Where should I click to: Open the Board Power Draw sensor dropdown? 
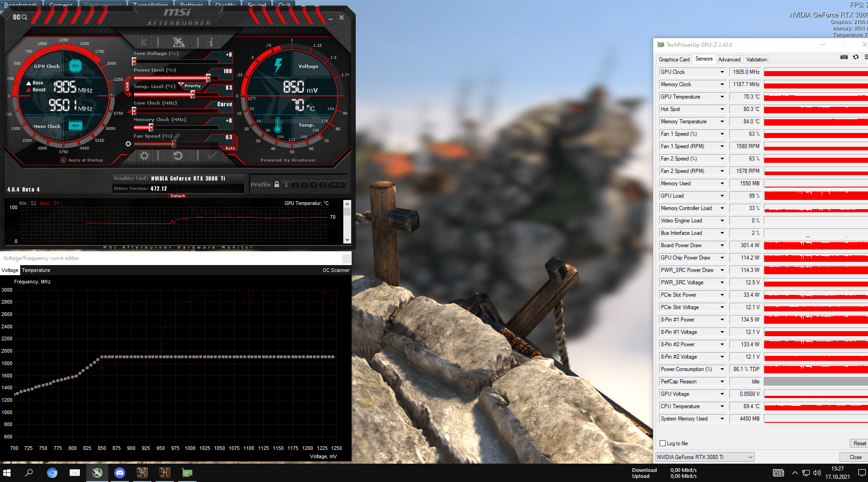click(722, 245)
